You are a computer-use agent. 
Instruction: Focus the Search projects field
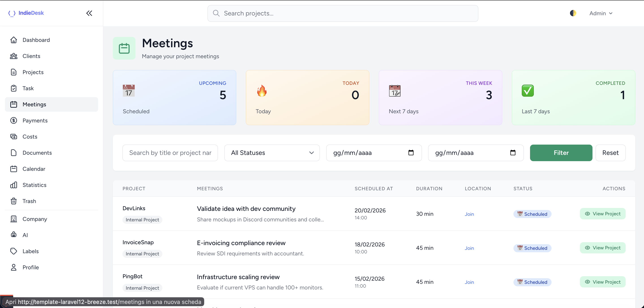[343, 13]
